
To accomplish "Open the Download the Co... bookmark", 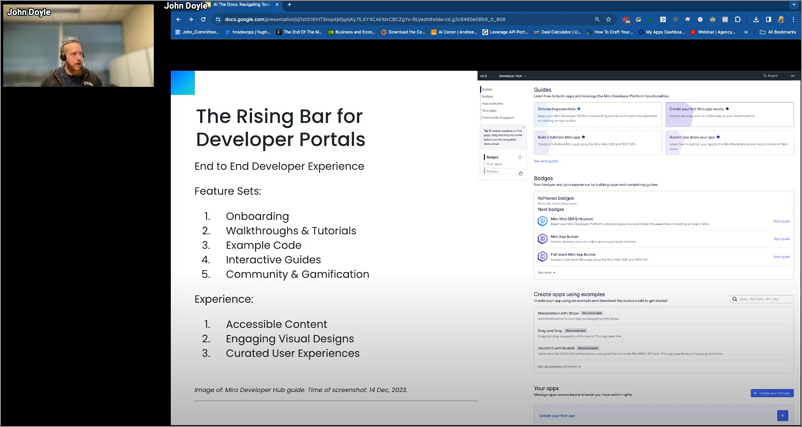I will point(403,32).
